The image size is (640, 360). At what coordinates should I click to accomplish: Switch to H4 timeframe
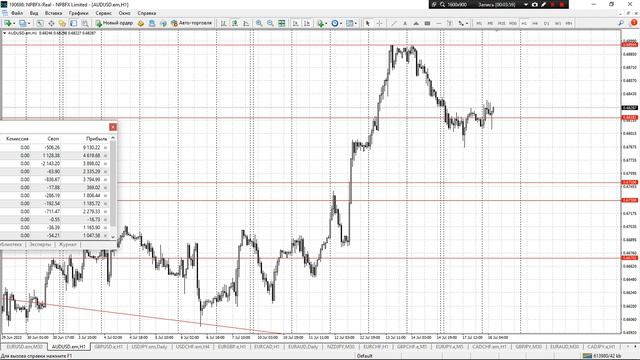click(x=535, y=23)
